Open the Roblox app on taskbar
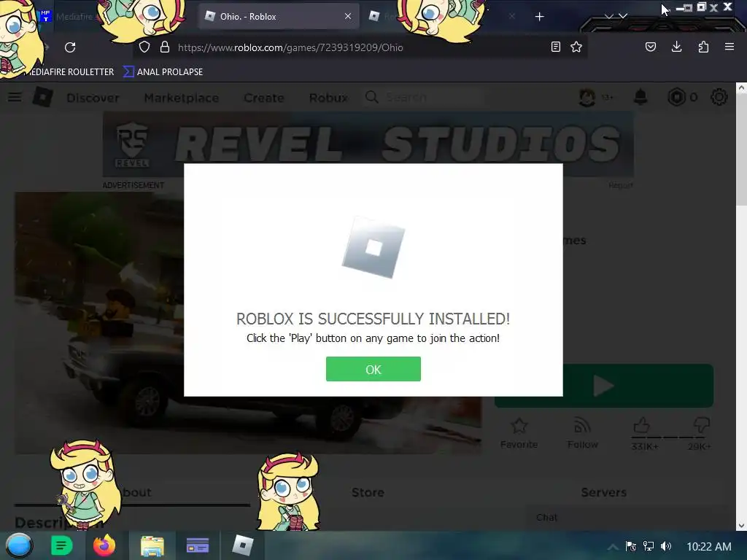Image resolution: width=747 pixels, height=560 pixels. pos(242,545)
